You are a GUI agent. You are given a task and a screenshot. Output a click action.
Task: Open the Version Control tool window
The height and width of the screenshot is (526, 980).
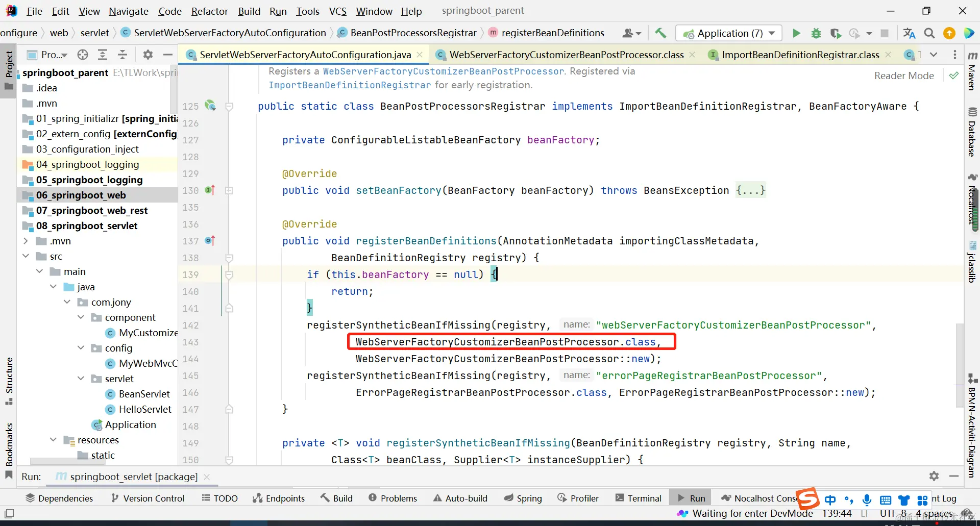148,498
